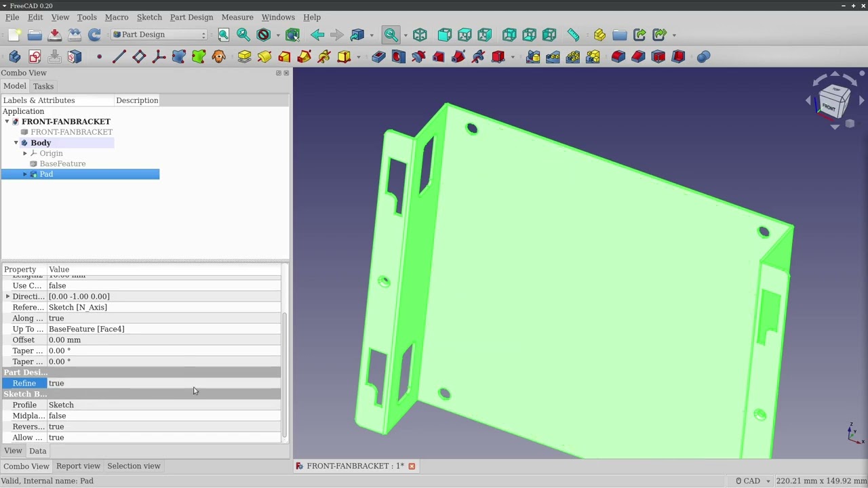Click the Draw style icon
868x488 pixels.
pos(264,35)
